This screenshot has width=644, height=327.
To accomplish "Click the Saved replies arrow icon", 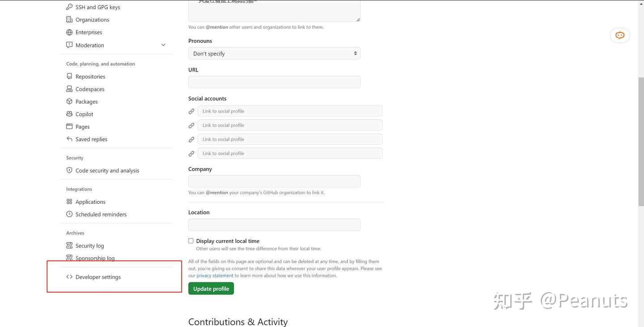I will click(69, 139).
